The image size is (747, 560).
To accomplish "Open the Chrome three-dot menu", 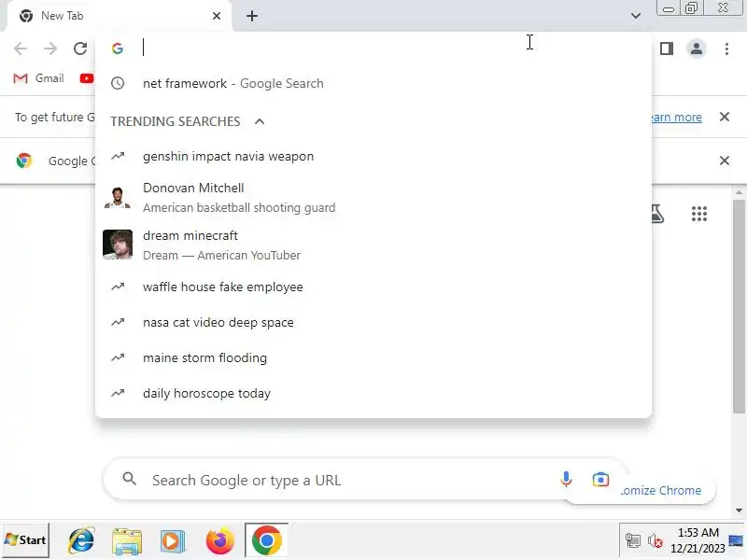I will click(x=726, y=49).
